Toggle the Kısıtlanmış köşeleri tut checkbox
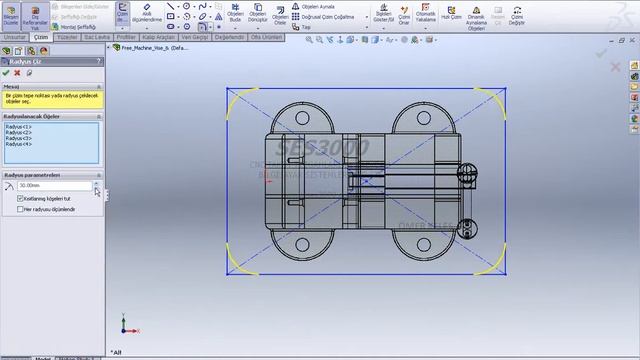 click(20, 199)
